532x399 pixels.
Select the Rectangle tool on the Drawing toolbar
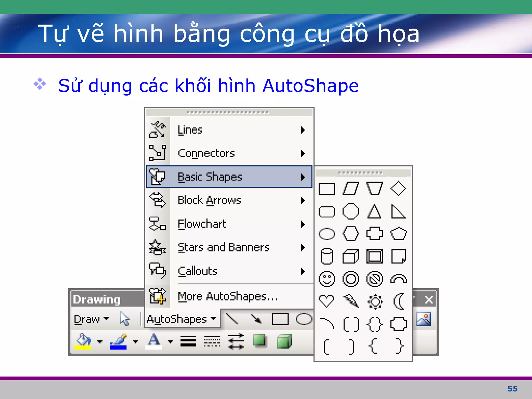point(280,319)
